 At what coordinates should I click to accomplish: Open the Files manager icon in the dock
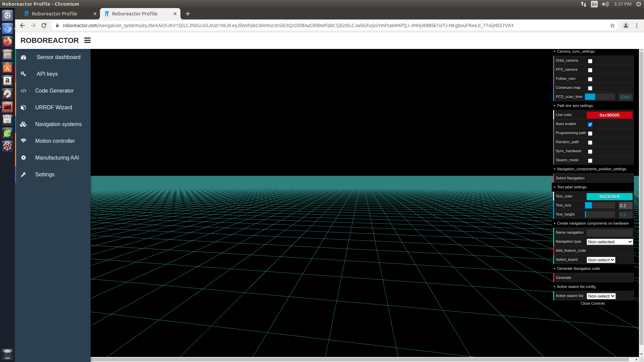point(7,55)
